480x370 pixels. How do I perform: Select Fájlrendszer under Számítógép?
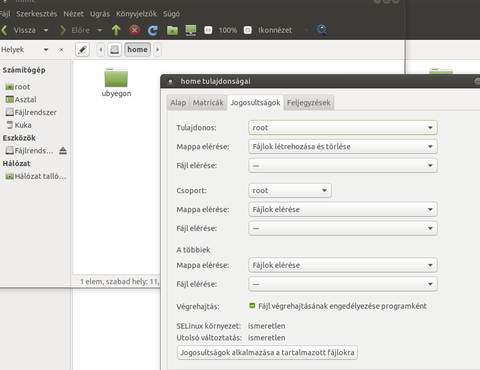click(31, 112)
